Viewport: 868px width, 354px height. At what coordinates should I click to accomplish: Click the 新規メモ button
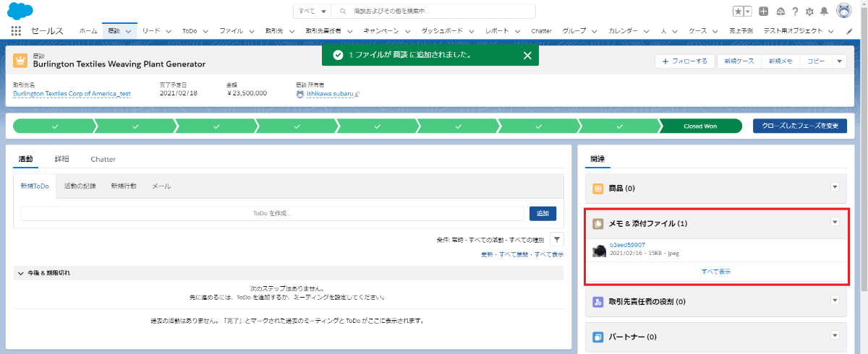pos(781,61)
